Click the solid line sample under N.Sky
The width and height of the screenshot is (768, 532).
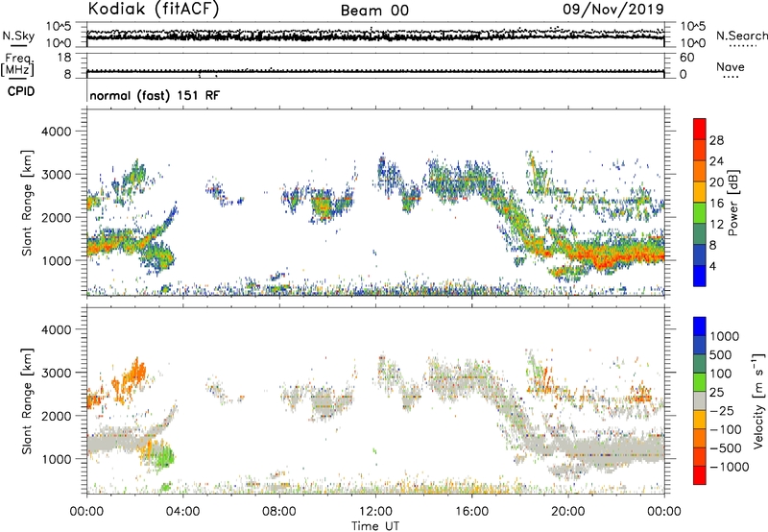18,46
